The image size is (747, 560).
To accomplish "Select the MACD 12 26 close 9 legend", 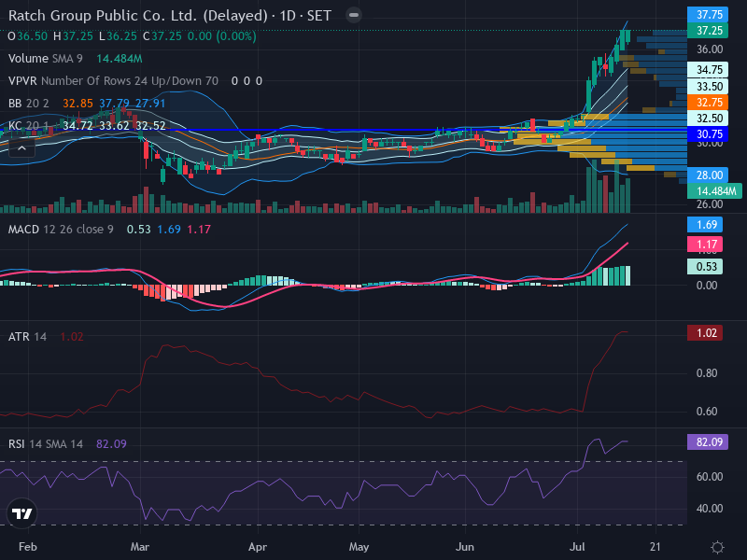I will click(x=61, y=230).
